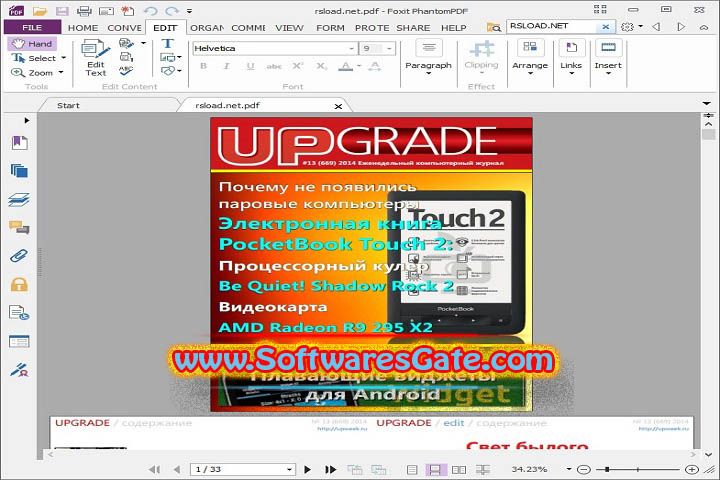Close the rsload.net.pdf document tab
This screenshot has width=720, height=480.
(338, 106)
